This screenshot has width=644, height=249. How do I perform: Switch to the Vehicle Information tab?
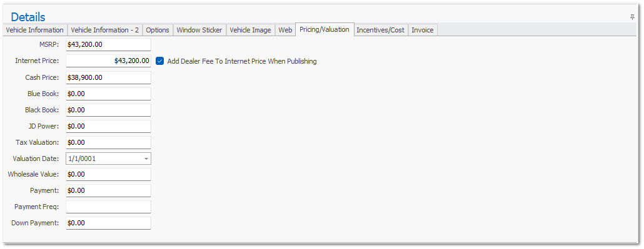pos(35,30)
